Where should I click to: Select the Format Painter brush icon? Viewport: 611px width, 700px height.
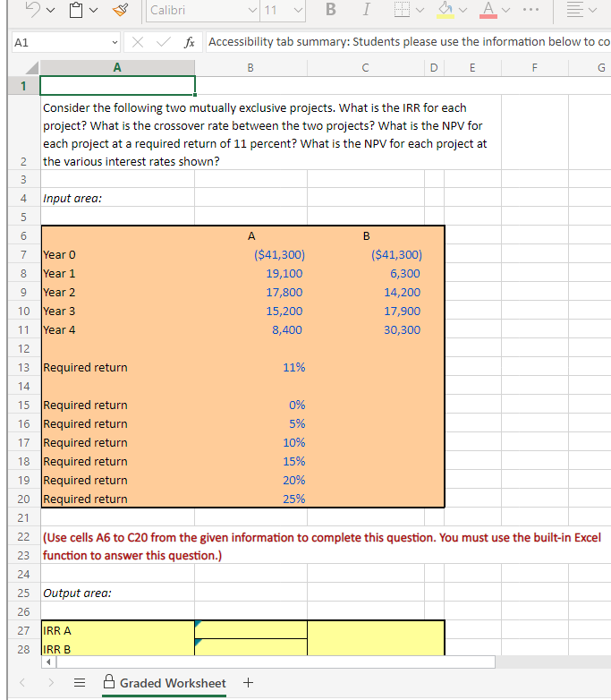[x=120, y=10]
